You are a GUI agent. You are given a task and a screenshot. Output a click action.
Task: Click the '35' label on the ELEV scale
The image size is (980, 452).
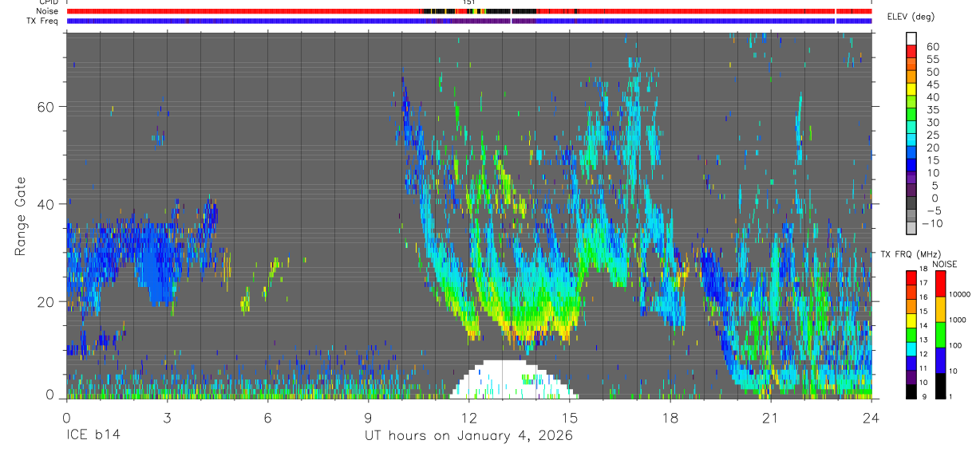(x=932, y=110)
